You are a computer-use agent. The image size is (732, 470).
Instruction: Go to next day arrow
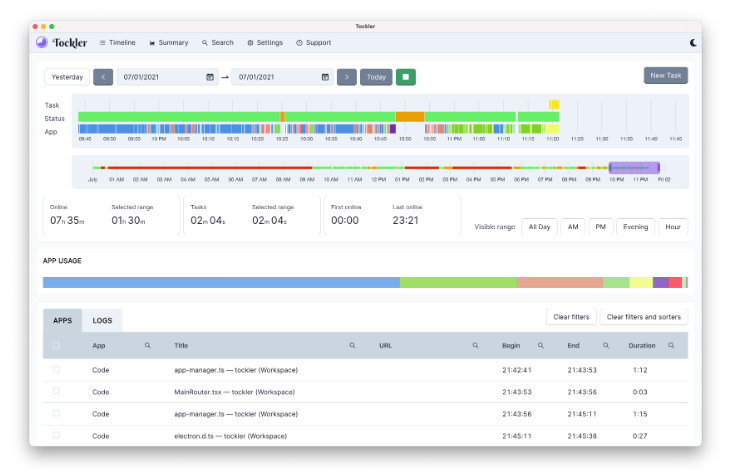click(x=346, y=77)
